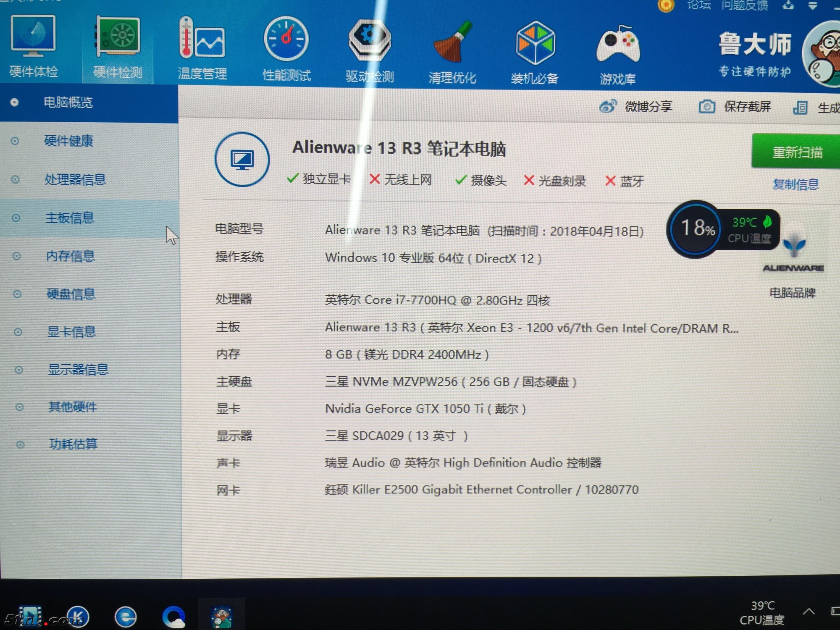The width and height of the screenshot is (840, 630).
Task: Click the CPU usage 18% temperature gauge
Action: tap(696, 228)
